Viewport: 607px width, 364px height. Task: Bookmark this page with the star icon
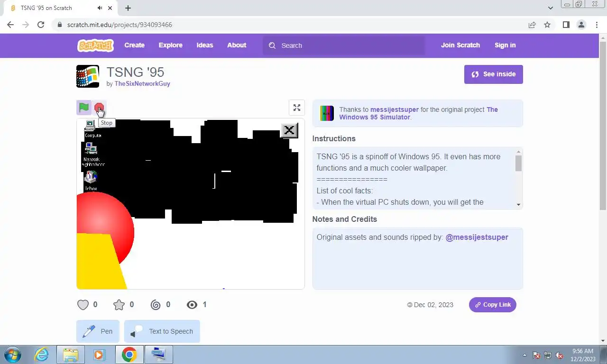point(547,25)
